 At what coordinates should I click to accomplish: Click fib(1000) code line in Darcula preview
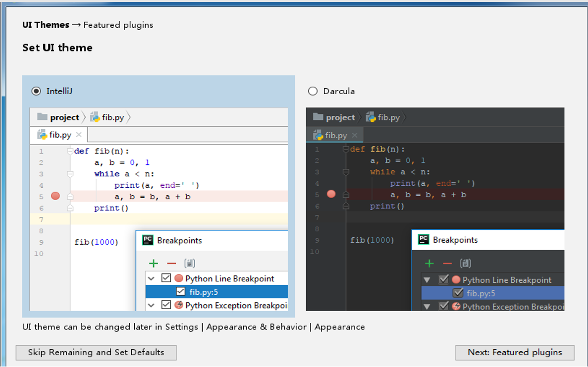pyautogui.click(x=372, y=240)
